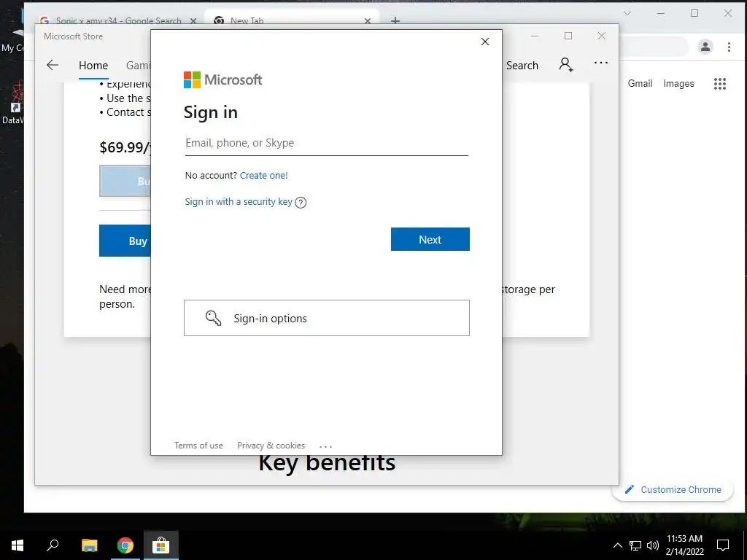747x560 pixels.
Task: Click Customize Chrome button
Action: point(673,489)
